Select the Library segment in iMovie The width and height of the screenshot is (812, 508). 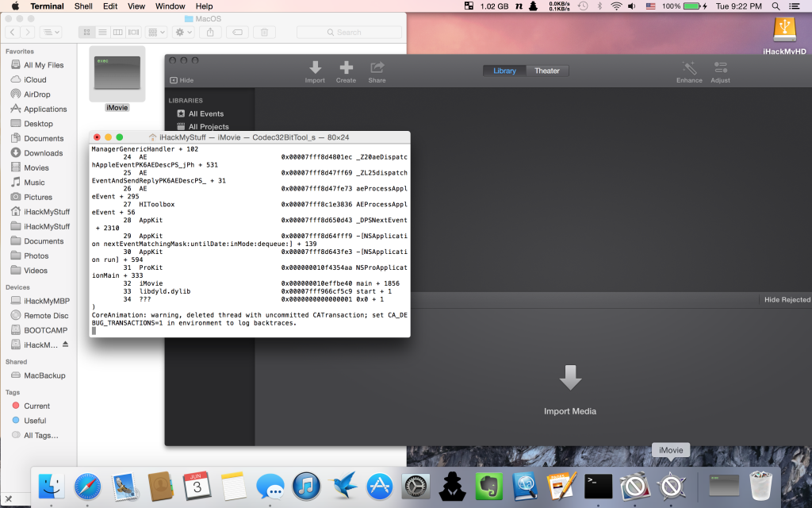tap(504, 71)
